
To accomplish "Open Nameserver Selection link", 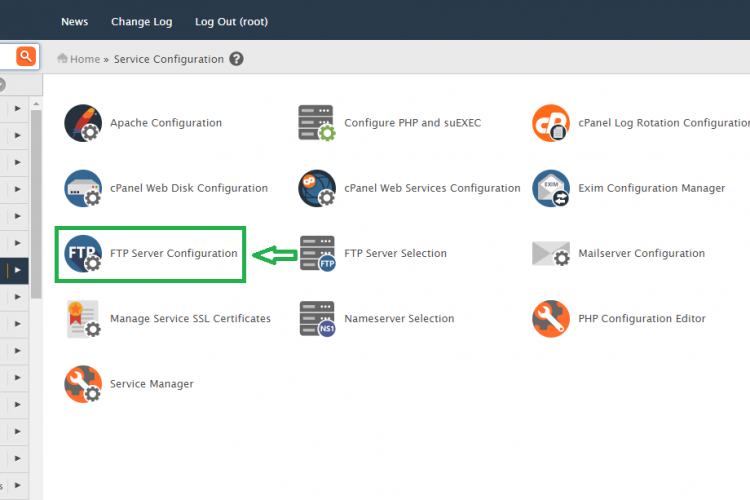I will coord(399,319).
